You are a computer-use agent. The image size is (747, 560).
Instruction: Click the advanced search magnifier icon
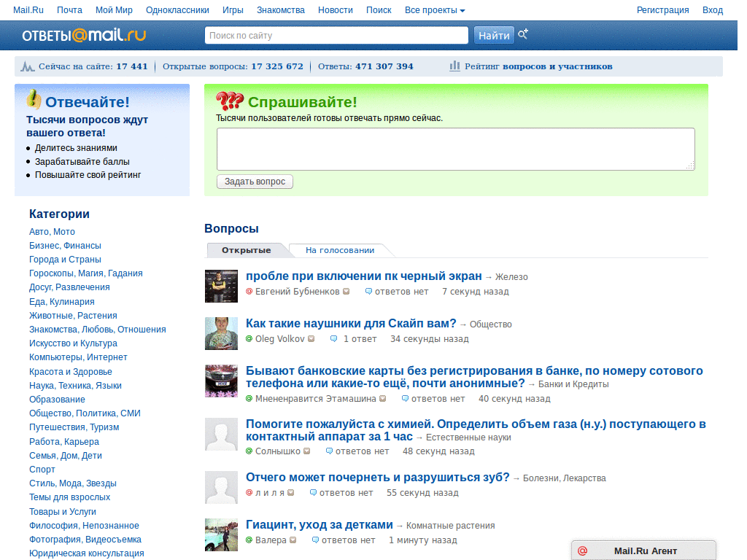522,34
